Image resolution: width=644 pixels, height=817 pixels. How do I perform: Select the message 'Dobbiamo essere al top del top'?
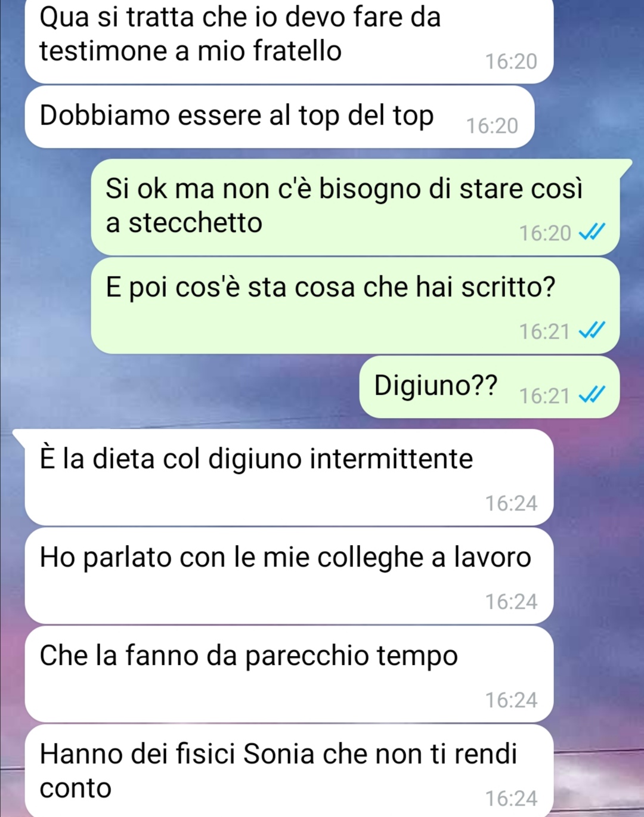[279, 117]
